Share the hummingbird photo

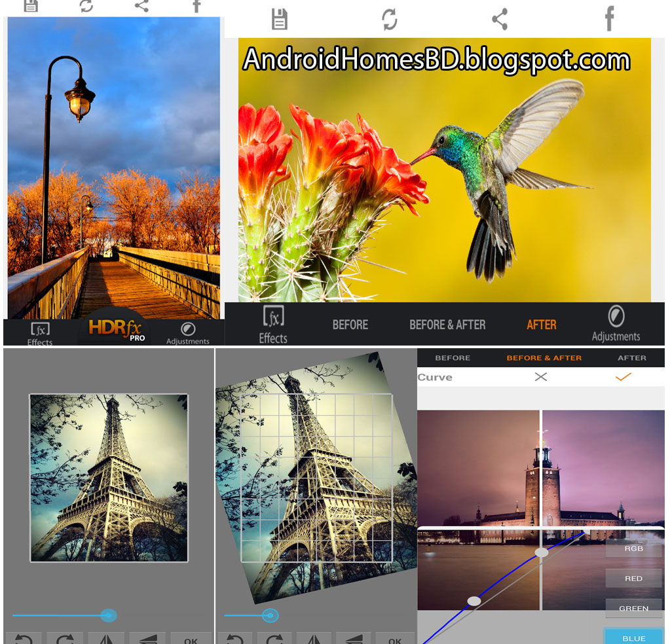click(500, 18)
